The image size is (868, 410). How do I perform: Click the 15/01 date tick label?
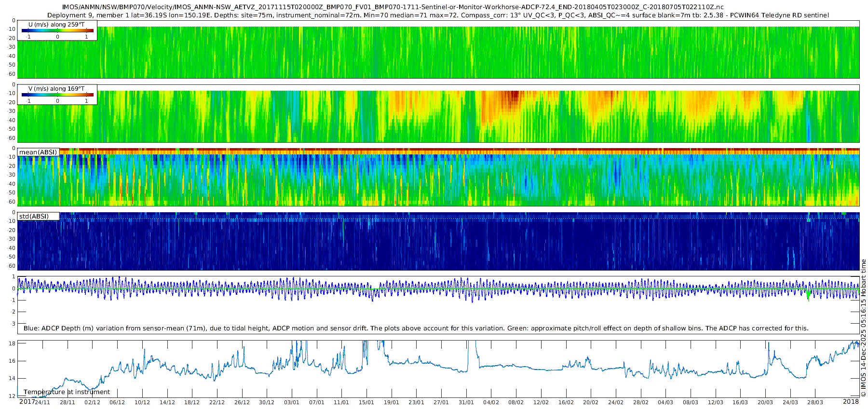[x=366, y=402]
